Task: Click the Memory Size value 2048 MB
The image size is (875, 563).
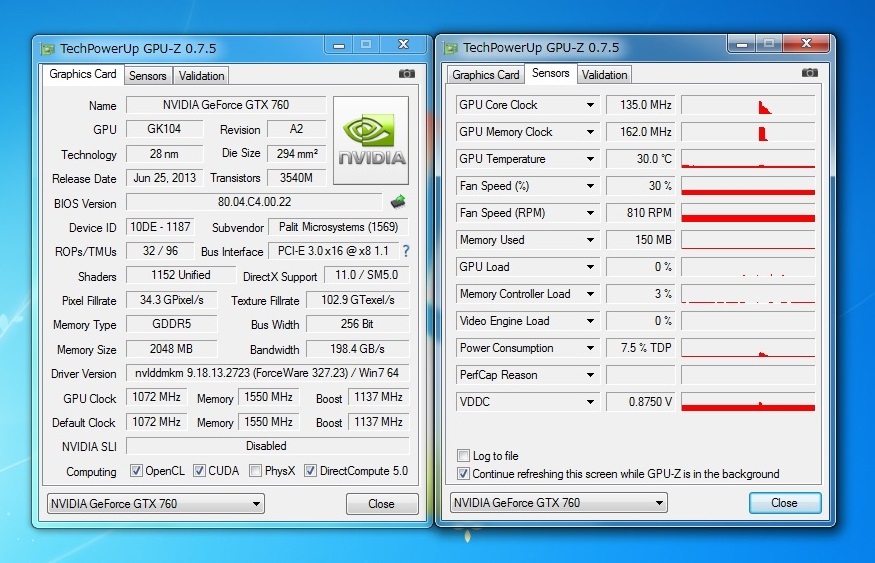Action: (171, 349)
